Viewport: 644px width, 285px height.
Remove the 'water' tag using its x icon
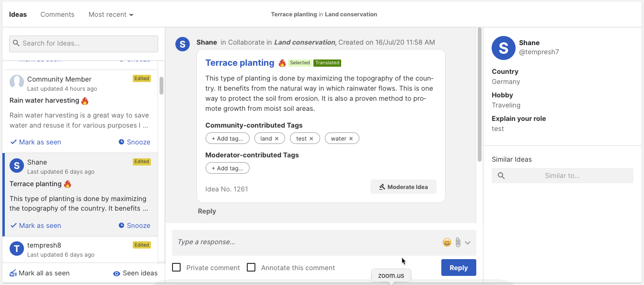[x=351, y=139]
